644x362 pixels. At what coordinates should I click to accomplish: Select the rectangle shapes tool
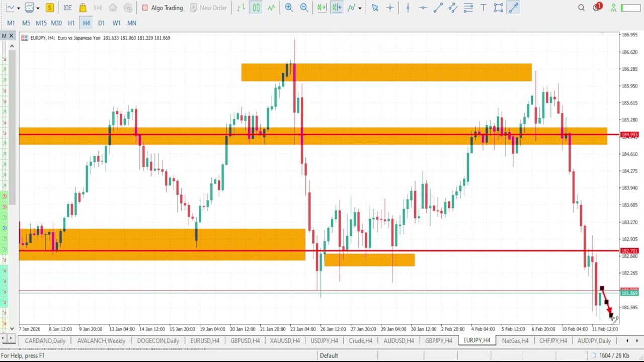click(x=498, y=8)
